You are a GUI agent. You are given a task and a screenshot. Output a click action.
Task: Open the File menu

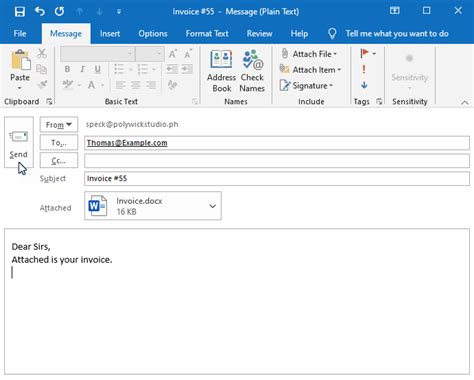20,34
